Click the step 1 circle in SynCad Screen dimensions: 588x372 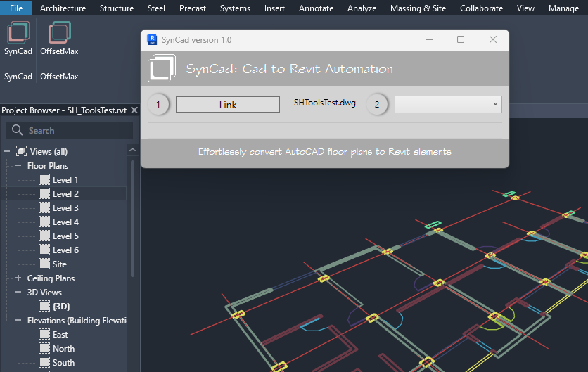158,104
